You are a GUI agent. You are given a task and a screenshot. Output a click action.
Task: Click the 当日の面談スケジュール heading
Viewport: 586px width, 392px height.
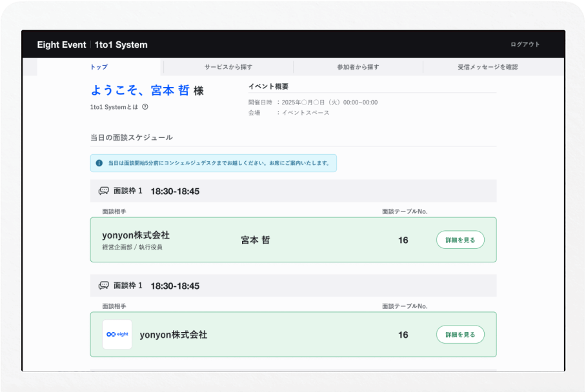click(x=132, y=137)
